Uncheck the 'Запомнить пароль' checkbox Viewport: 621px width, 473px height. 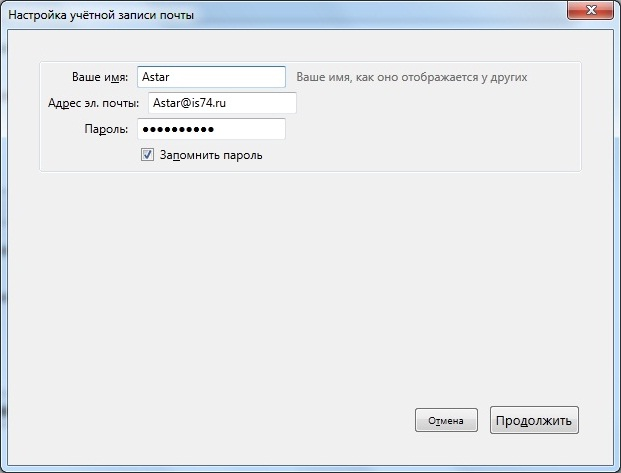click(148, 155)
